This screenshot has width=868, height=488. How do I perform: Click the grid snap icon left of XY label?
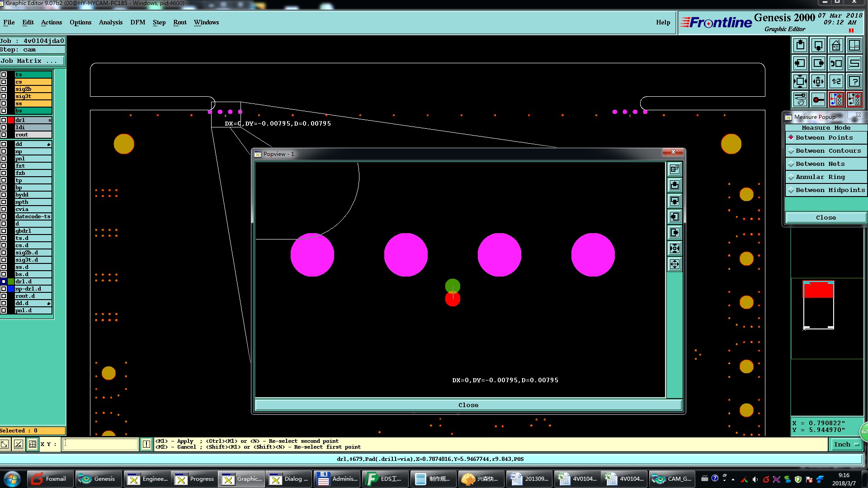pyautogui.click(x=33, y=444)
